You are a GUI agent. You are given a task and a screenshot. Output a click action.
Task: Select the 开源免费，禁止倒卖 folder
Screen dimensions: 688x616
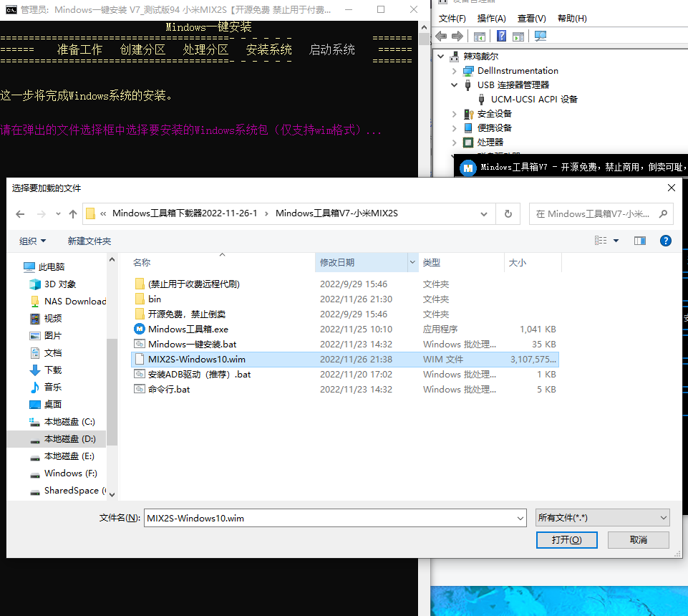coord(186,314)
